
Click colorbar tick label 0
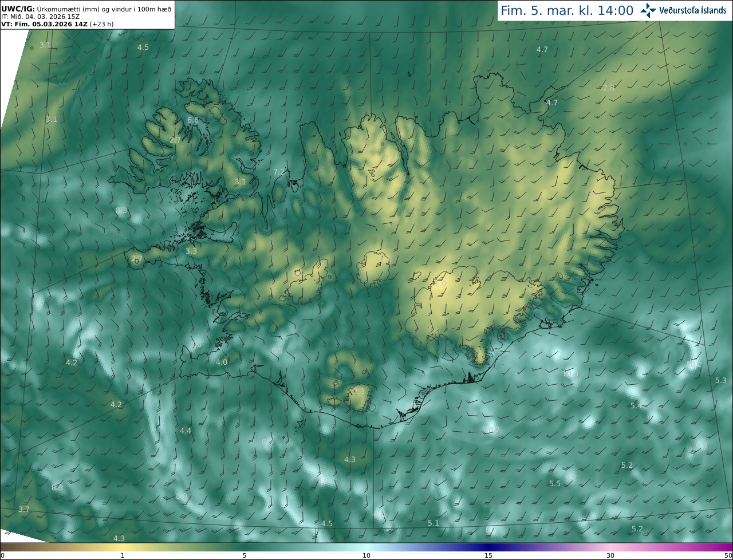point(2,555)
